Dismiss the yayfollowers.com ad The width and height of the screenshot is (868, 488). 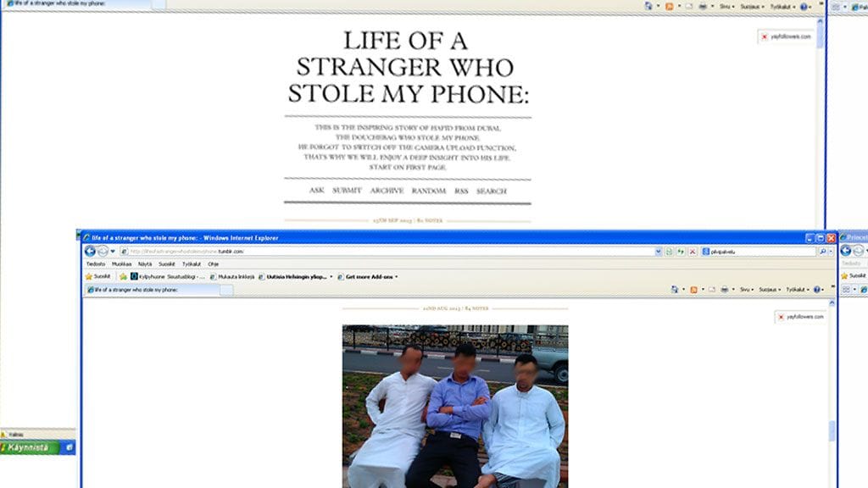[782, 316]
